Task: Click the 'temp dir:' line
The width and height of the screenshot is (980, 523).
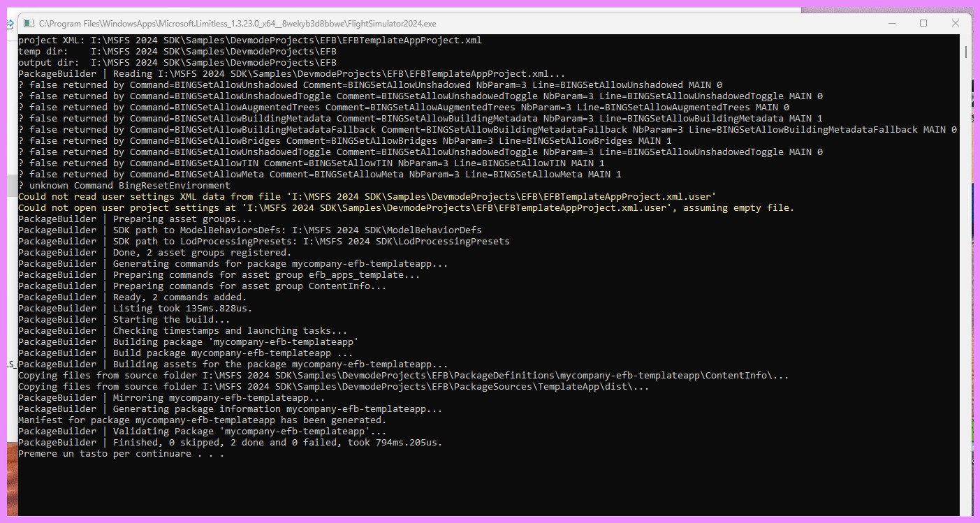Action: [177, 52]
